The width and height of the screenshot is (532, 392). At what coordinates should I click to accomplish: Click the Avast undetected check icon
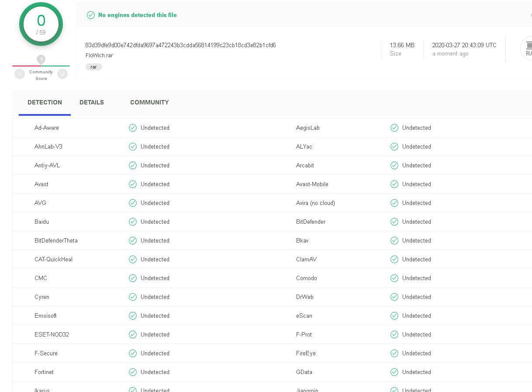(133, 184)
